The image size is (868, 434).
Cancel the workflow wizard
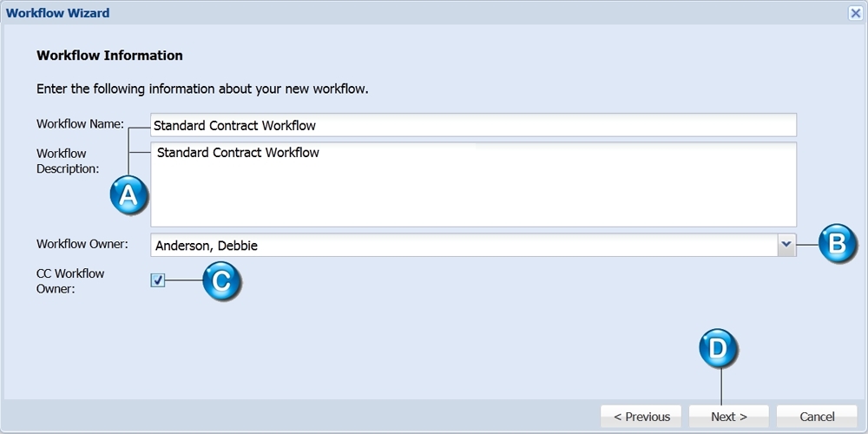(817, 417)
